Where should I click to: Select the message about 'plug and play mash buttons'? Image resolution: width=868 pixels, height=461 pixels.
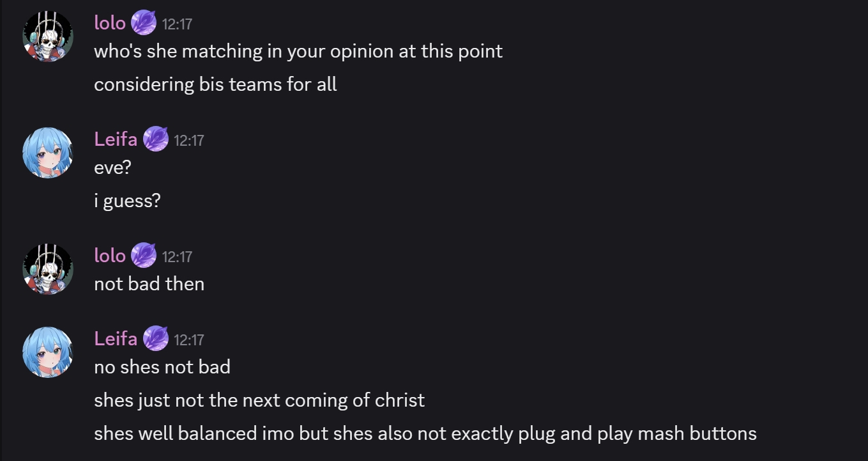coord(425,434)
